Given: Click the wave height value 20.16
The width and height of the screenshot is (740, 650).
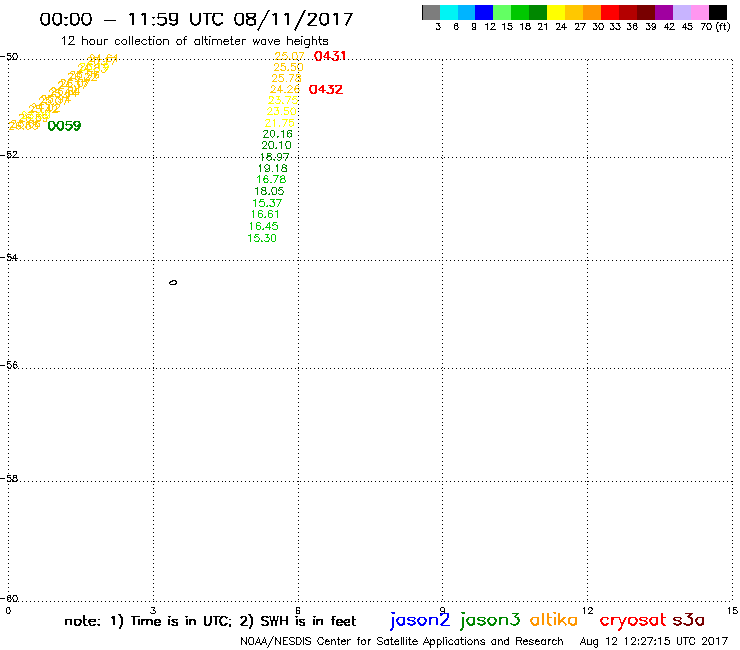Looking at the screenshot, I should click(x=278, y=134).
